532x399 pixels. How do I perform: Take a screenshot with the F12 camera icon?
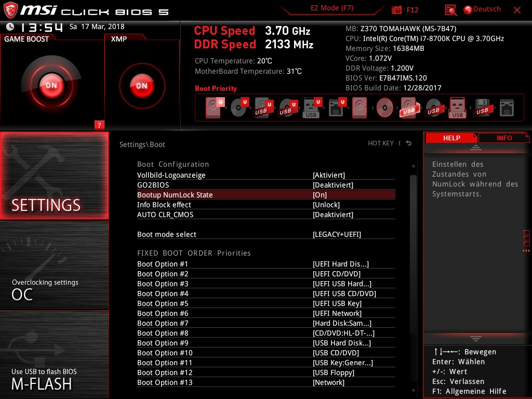[396, 10]
